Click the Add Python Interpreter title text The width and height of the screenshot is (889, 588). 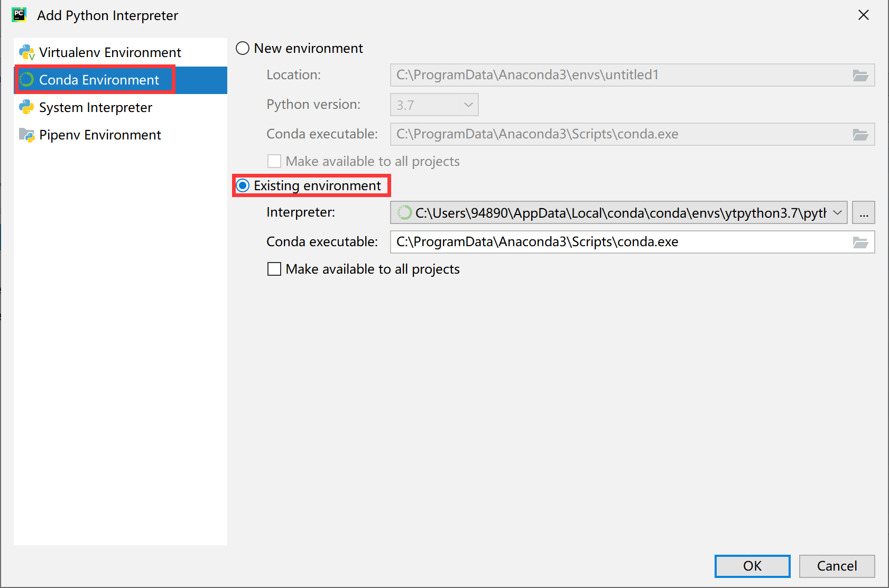point(108,16)
